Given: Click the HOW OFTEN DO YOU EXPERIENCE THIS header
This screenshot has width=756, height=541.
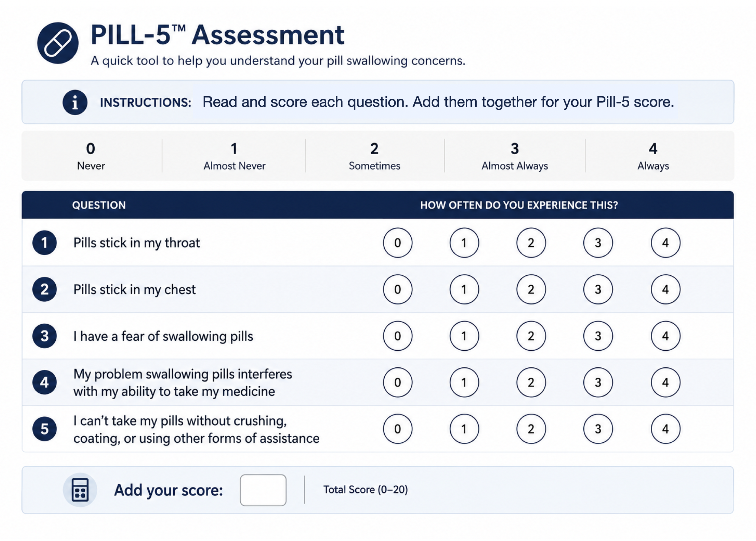Looking at the screenshot, I should coord(519,205).
